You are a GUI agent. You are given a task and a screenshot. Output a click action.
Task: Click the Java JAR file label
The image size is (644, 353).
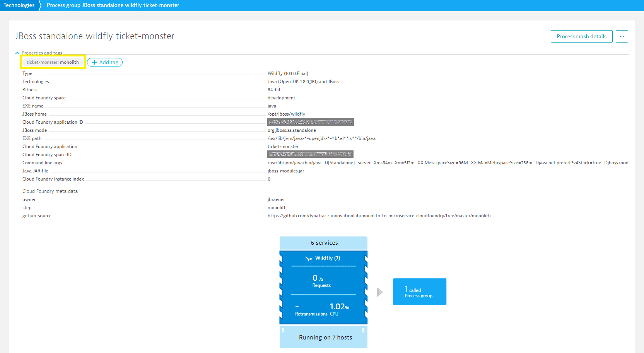(x=35, y=171)
